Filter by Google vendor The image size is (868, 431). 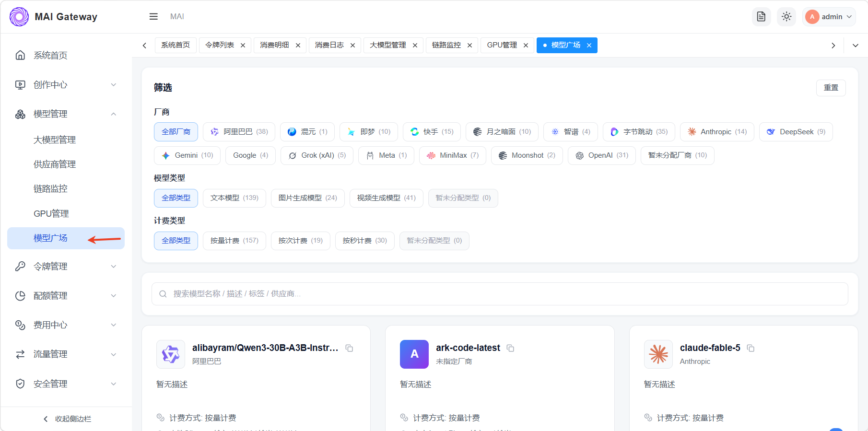click(x=250, y=155)
